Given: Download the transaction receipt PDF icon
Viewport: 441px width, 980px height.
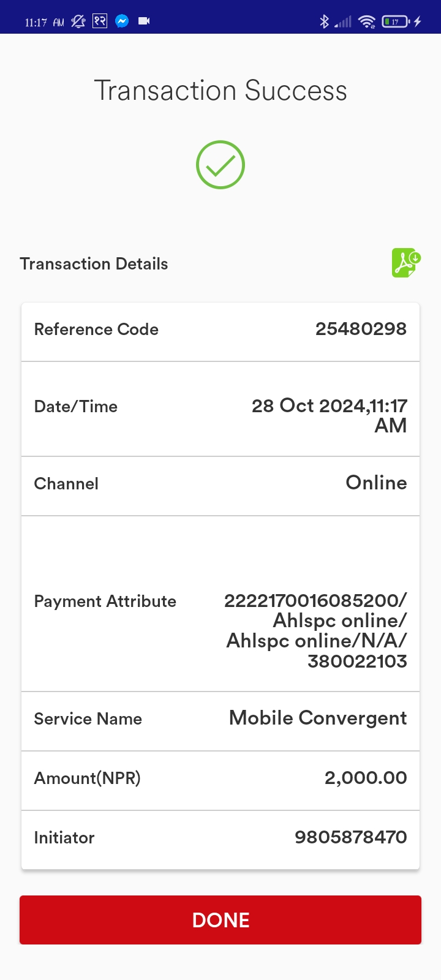Looking at the screenshot, I should [407, 263].
